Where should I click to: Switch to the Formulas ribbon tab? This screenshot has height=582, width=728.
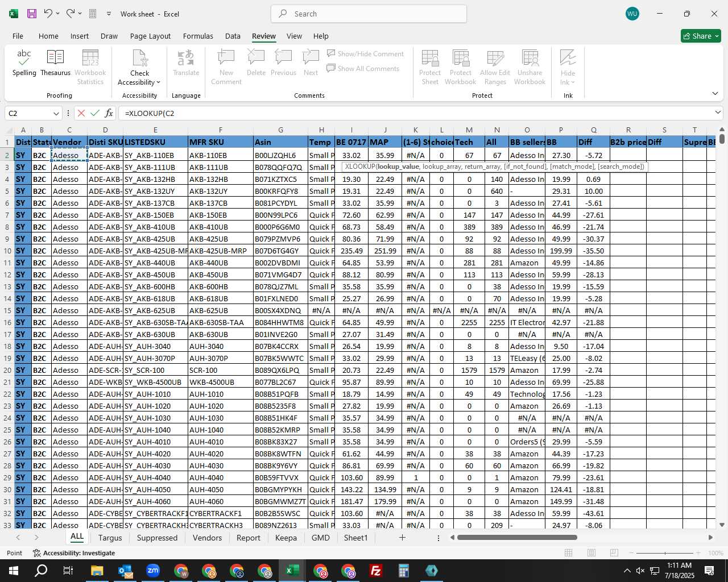tap(198, 36)
